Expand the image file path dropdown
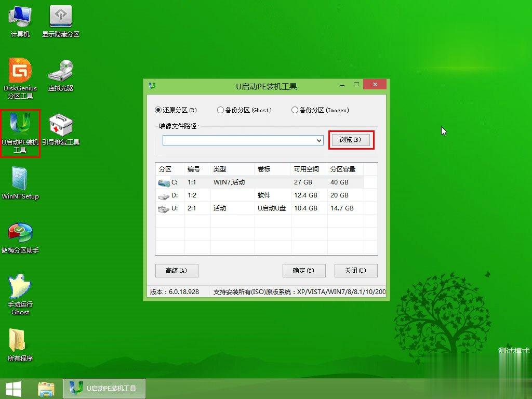 pyautogui.click(x=318, y=140)
